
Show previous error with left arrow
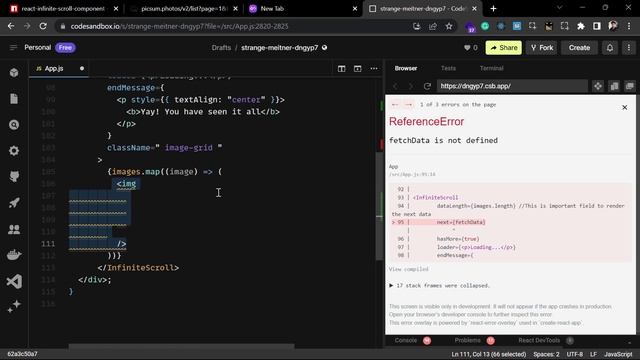click(395, 104)
